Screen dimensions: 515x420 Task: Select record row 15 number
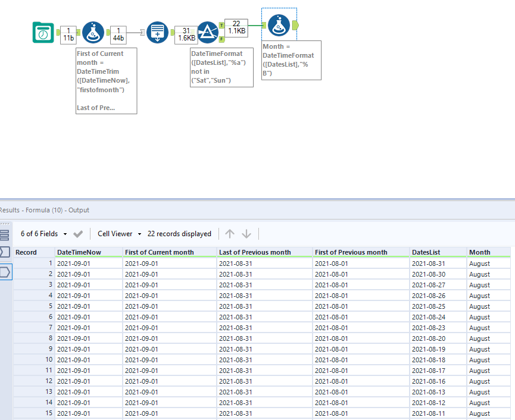coord(34,413)
